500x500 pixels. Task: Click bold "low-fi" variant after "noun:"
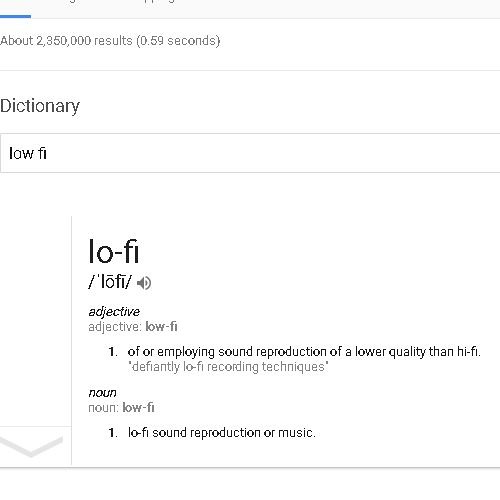[x=138, y=408]
